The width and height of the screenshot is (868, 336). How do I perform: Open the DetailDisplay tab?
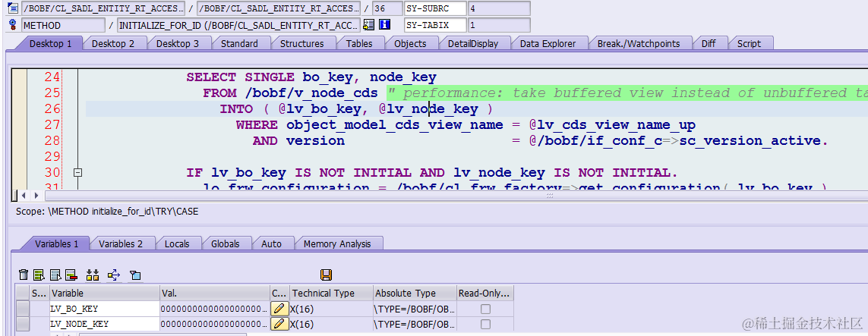pos(473,44)
